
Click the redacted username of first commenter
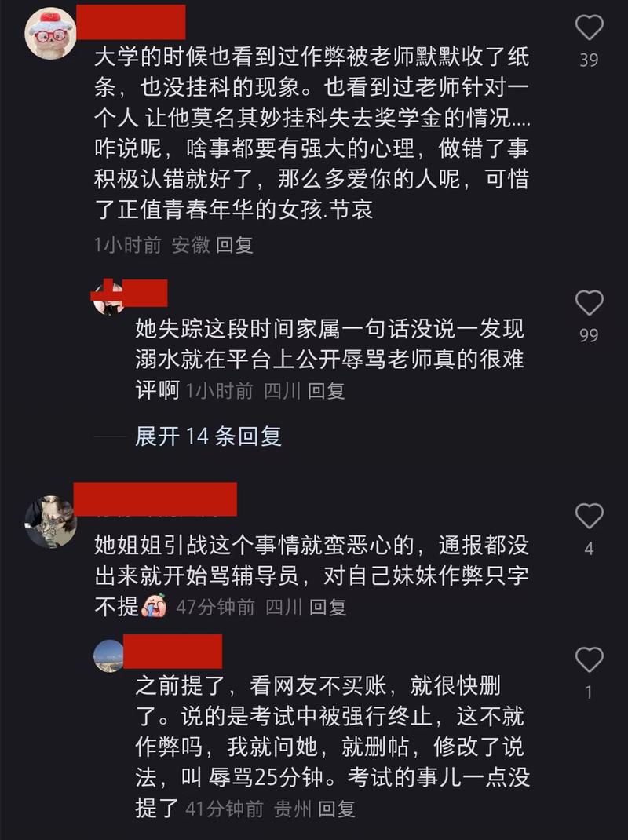pyautogui.click(x=131, y=22)
